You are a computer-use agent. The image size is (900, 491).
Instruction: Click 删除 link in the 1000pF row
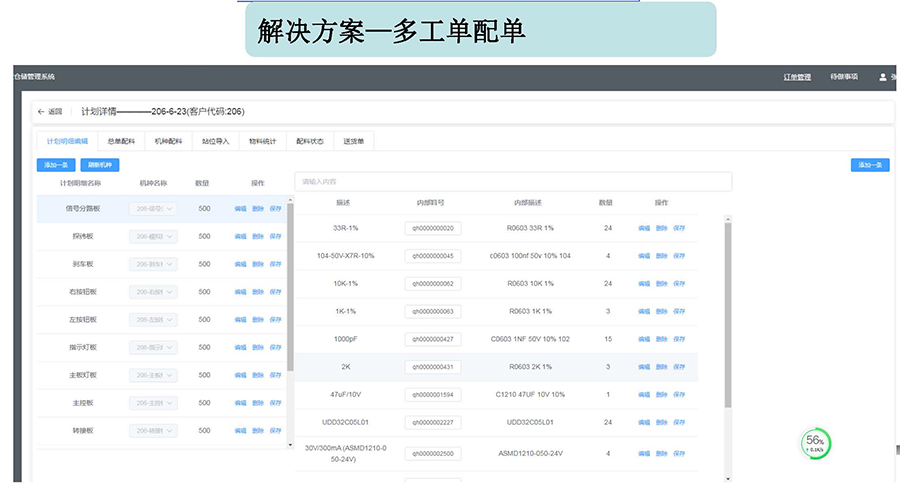point(662,339)
